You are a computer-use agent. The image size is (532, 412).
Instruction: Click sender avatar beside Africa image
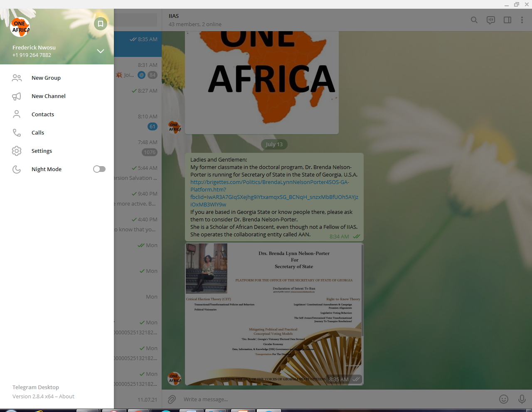(175, 127)
